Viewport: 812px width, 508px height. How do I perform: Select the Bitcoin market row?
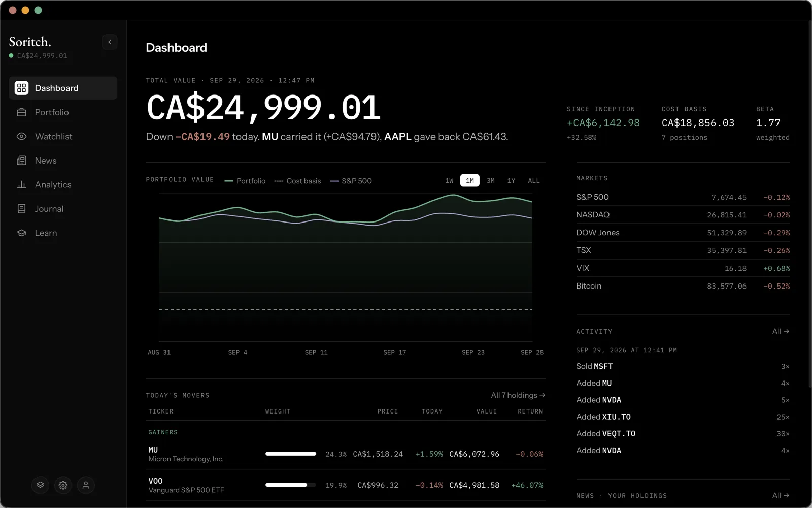(683, 286)
